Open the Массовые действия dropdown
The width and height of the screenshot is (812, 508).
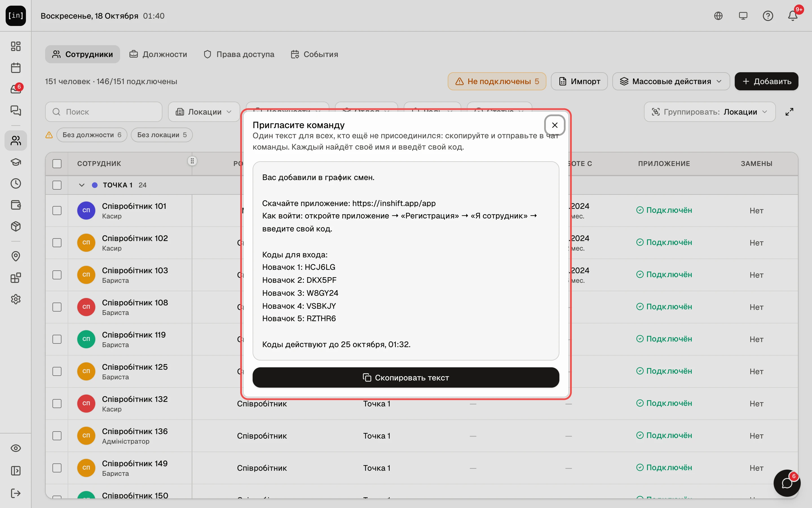point(671,81)
